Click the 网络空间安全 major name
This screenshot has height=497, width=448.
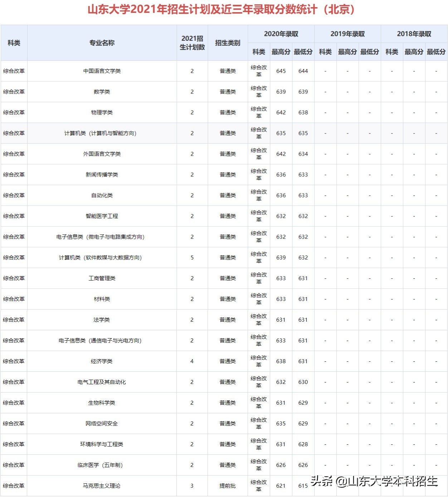(101, 423)
